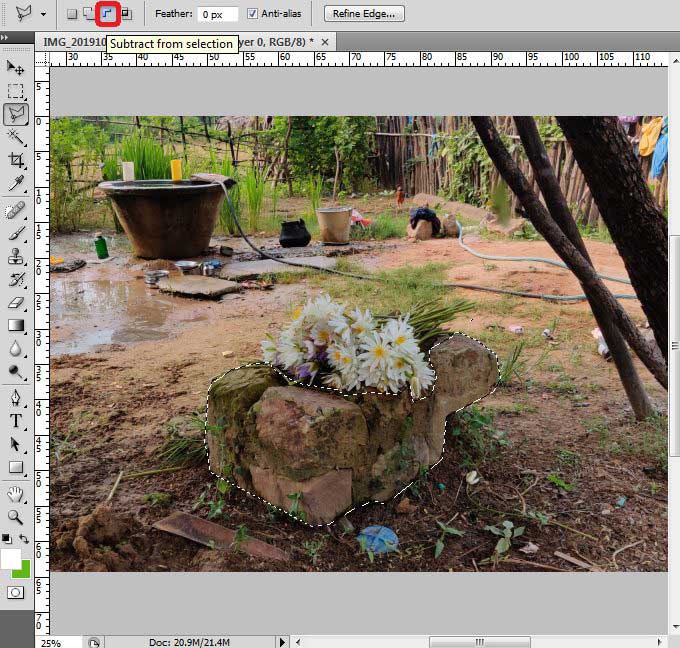The width and height of the screenshot is (680, 648).
Task: Expand the collapsed toolbox panel arrows
Action: click(4, 37)
